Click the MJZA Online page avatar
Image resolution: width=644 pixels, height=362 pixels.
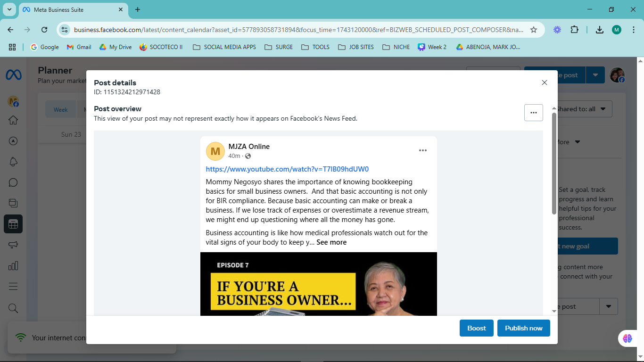click(215, 151)
